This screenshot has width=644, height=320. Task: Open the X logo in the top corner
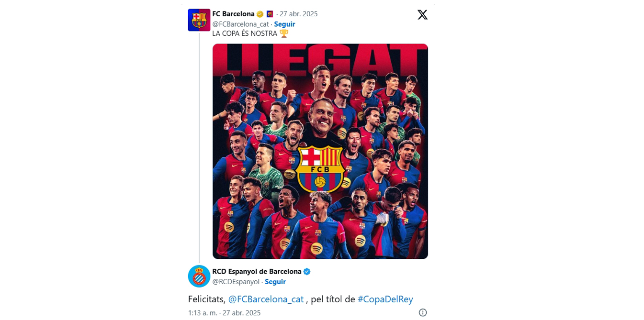[x=422, y=14]
